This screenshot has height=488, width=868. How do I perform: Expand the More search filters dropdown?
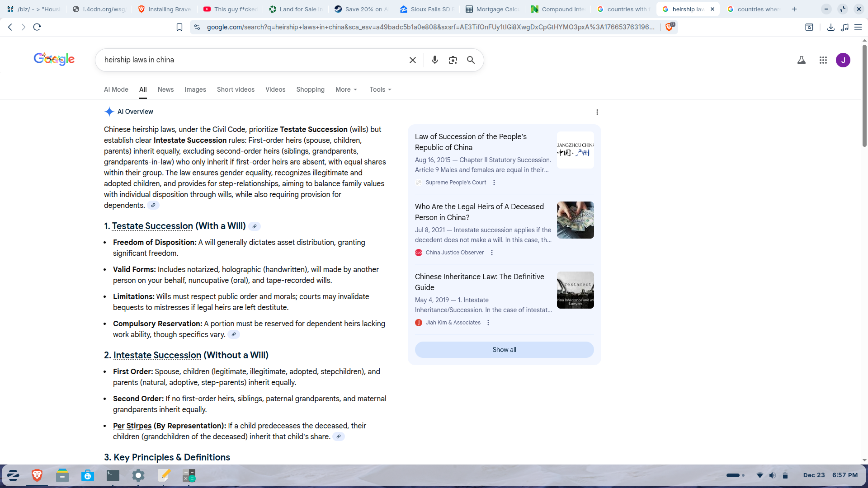click(x=346, y=89)
